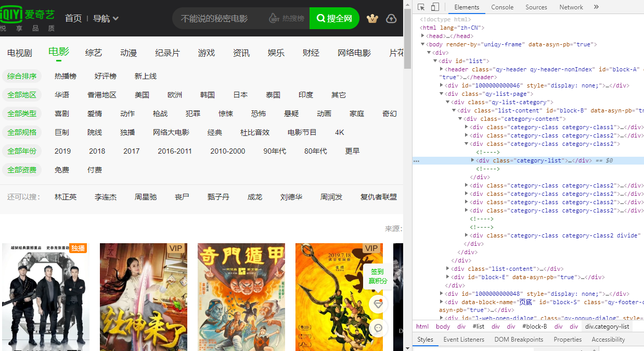Open the 综艺 channel
This screenshot has height=351, width=644.
point(94,53)
